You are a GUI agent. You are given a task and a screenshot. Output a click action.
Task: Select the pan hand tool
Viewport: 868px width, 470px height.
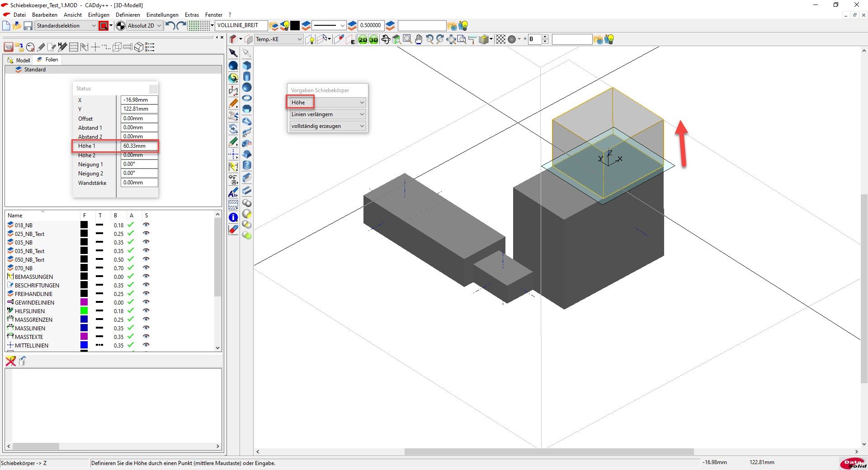tap(419, 40)
